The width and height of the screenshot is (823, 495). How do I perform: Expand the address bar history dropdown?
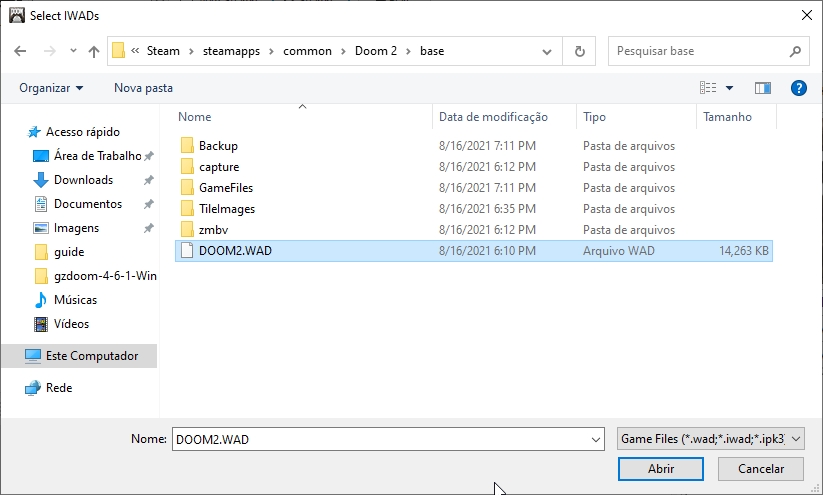547,51
